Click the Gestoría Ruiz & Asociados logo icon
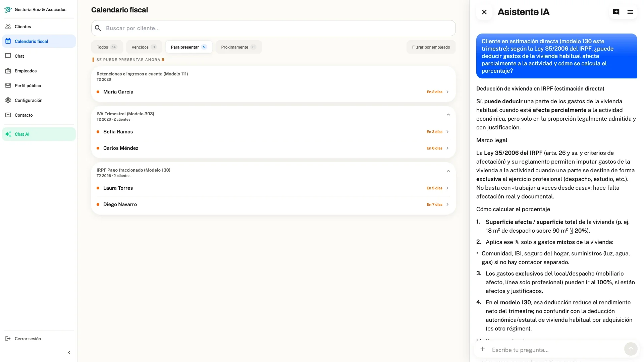 [8, 9]
